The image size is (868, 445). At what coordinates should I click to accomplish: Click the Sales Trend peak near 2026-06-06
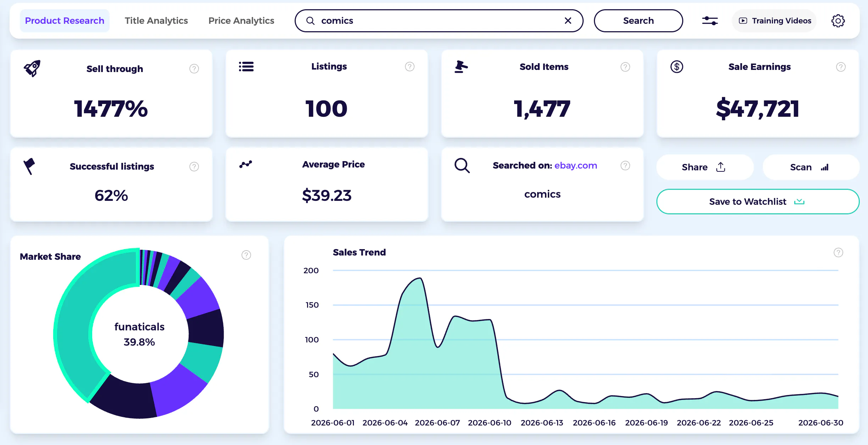click(x=420, y=278)
